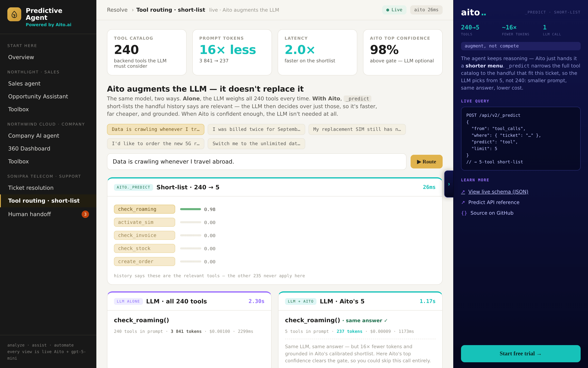Click the check_invoice tool chip
588x368 pixels.
[144, 235]
